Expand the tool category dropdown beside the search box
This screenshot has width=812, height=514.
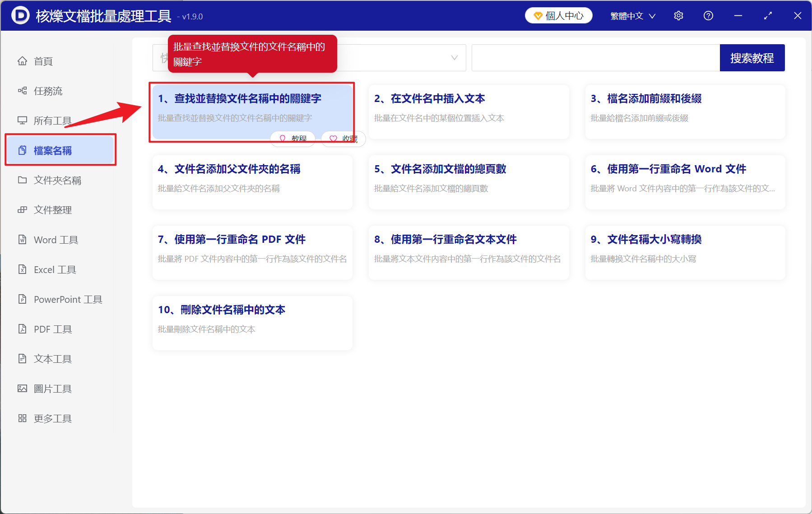pos(454,57)
